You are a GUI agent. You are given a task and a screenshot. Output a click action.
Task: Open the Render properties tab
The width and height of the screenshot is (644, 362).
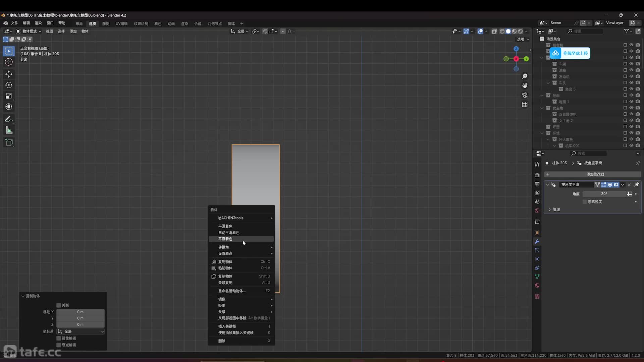(537, 175)
